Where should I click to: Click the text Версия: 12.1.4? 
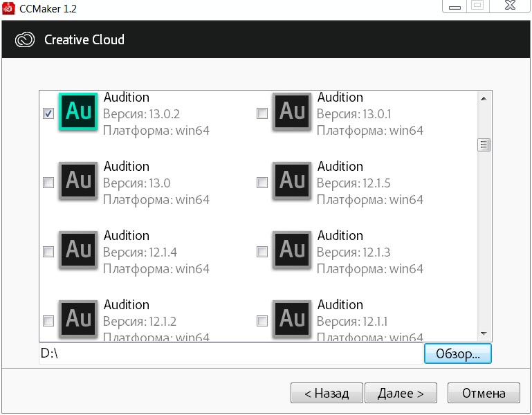pyautogui.click(x=140, y=252)
